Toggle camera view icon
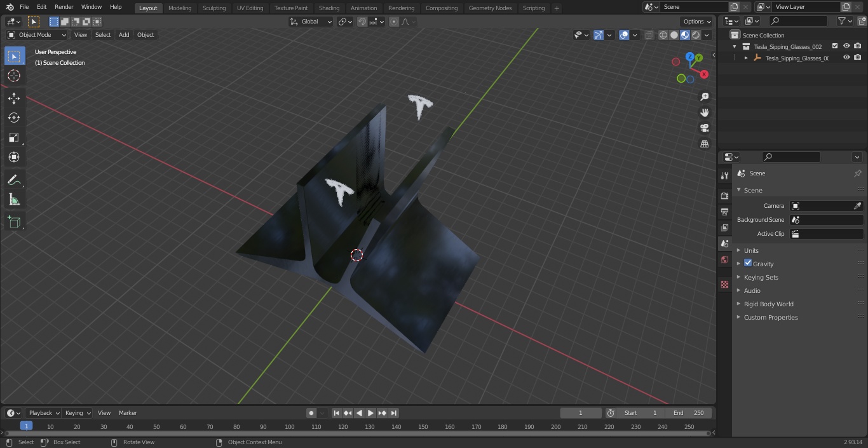The image size is (868, 448). [x=704, y=128]
